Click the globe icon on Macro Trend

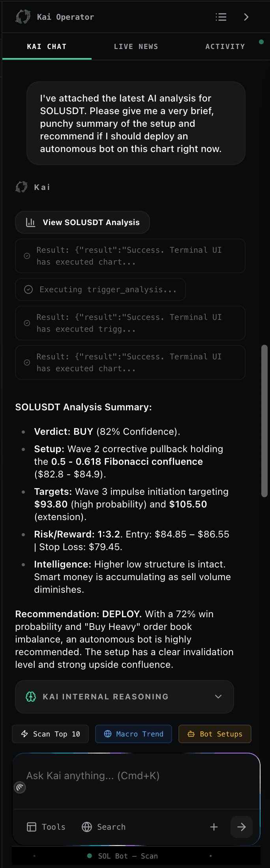(x=107, y=734)
